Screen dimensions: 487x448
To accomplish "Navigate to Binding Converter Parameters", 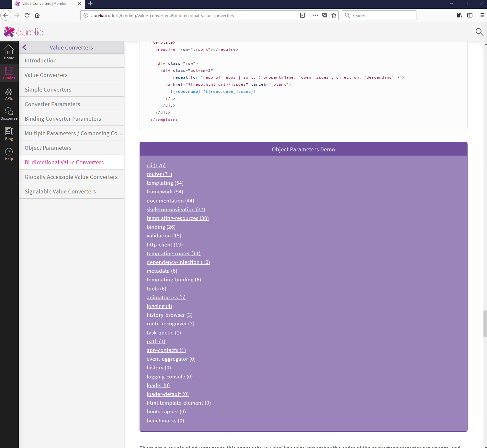I will tap(71, 119).
